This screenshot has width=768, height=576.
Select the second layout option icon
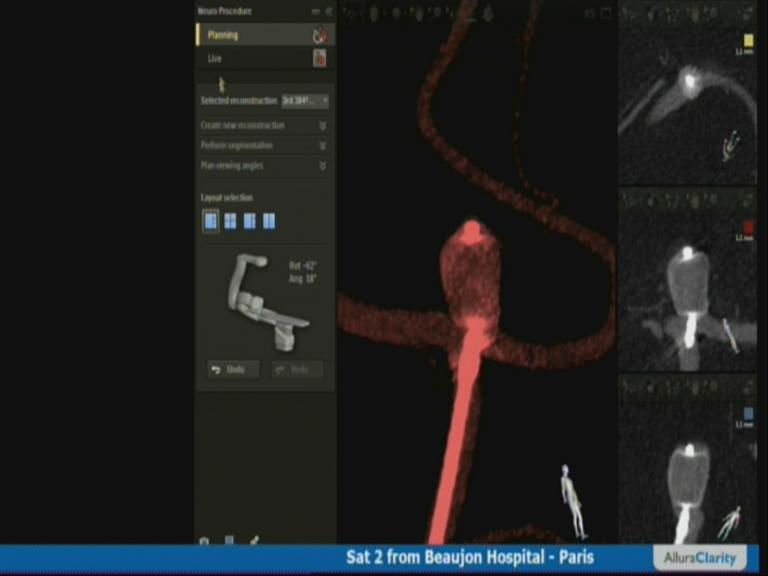[x=230, y=221]
